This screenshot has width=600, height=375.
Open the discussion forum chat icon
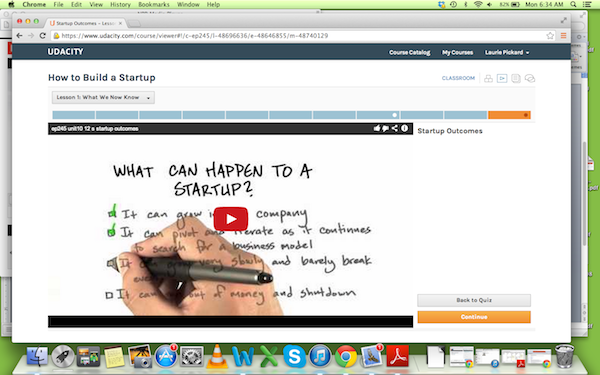(530, 78)
